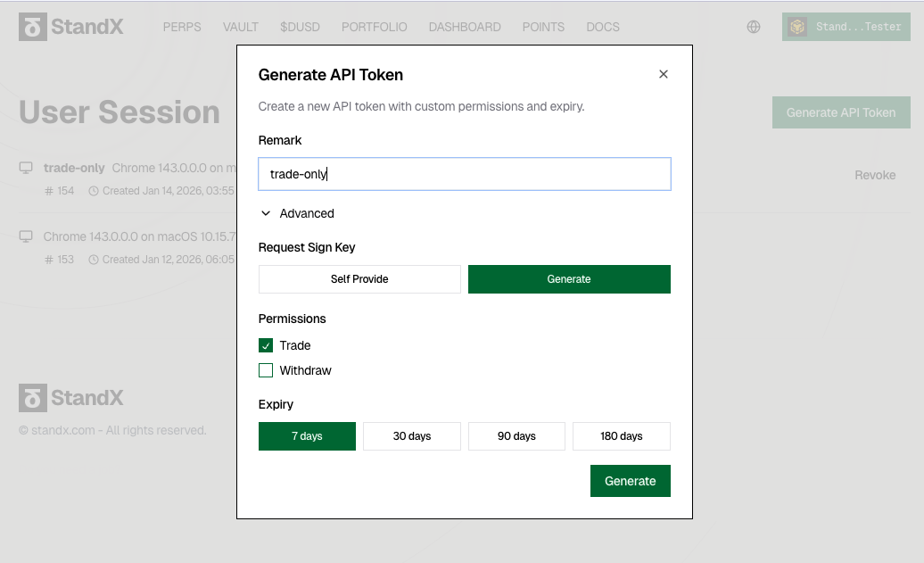The width and height of the screenshot is (924, 563).
Task: Click into the Remark text field
Action: 464,175
